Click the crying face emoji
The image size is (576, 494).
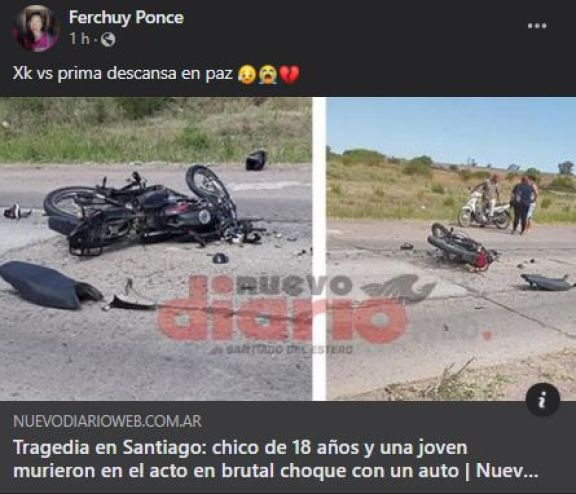pyautogui.click(x=268, y=74)
